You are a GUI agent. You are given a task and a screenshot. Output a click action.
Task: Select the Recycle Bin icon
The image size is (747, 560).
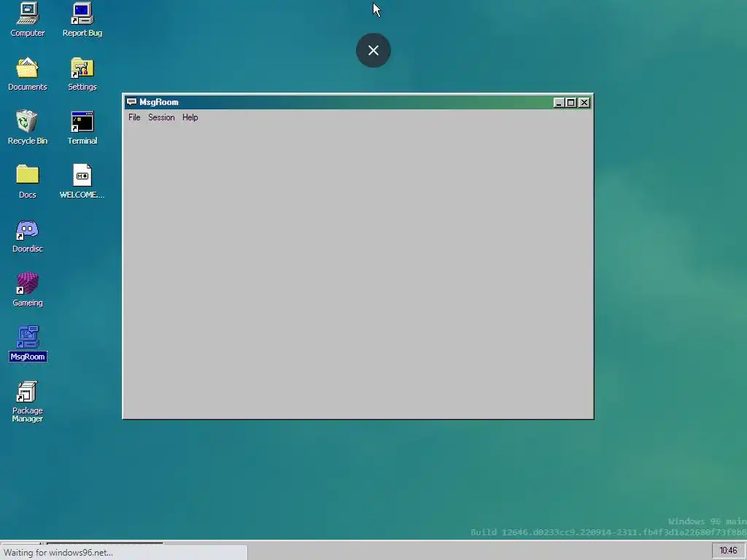(x=28, y=128)
